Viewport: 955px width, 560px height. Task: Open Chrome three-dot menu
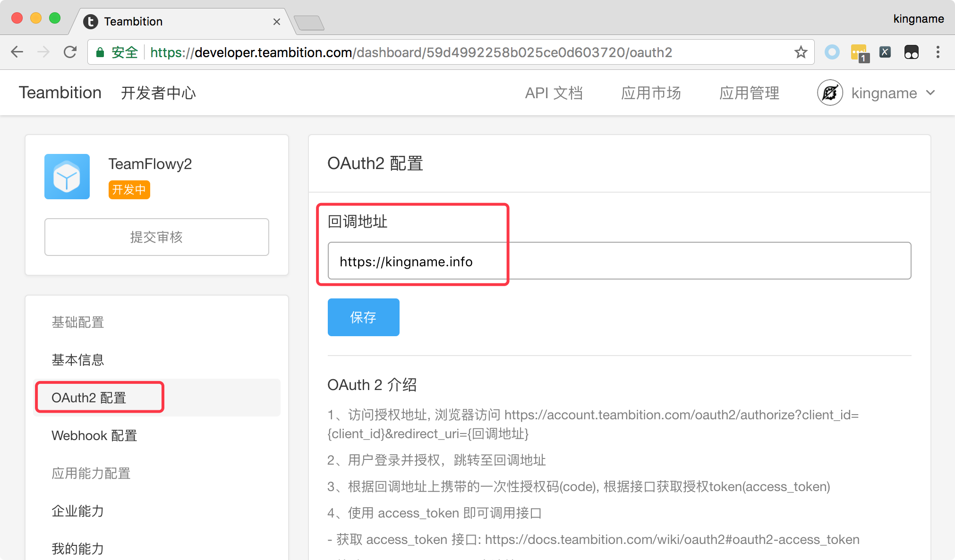938,52
